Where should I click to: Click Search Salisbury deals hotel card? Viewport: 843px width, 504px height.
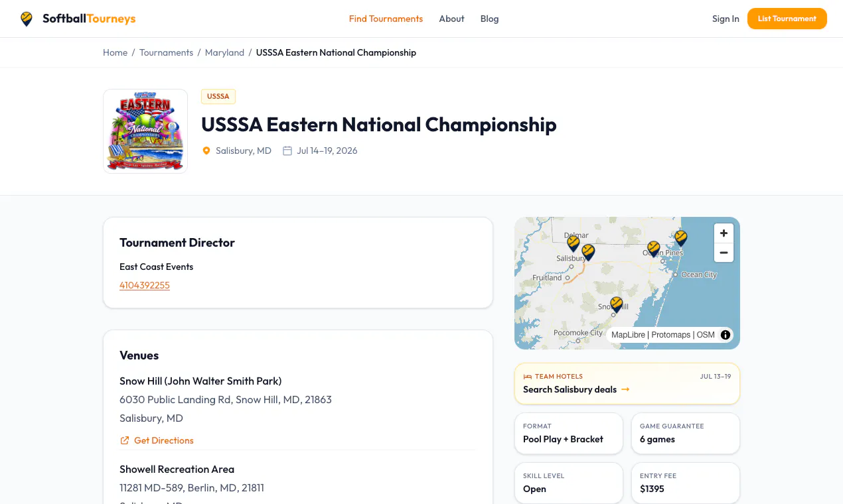click(627, 383)
